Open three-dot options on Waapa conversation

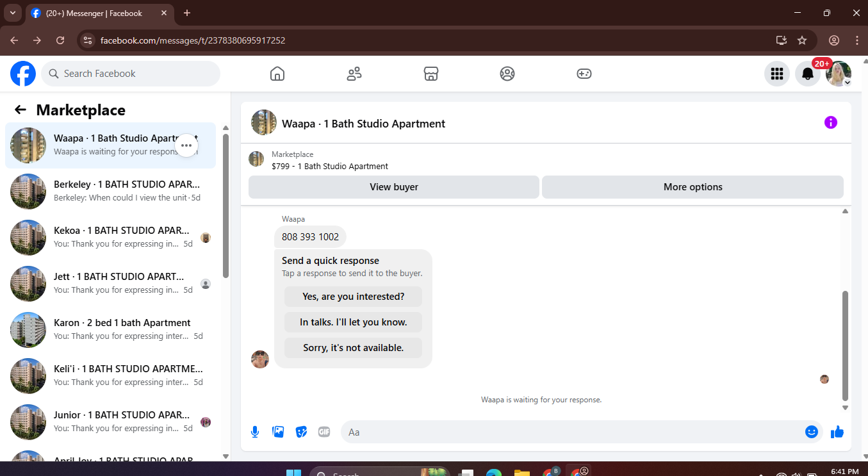[186, 145]
